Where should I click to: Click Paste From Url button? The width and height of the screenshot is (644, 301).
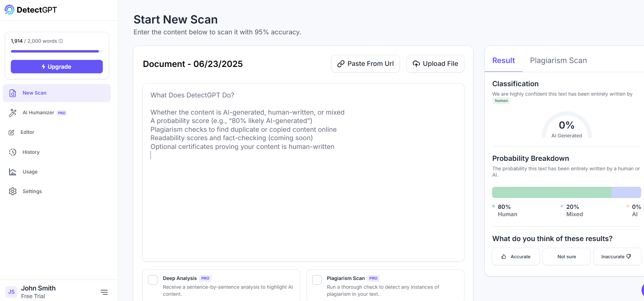(x=365, y=64)
